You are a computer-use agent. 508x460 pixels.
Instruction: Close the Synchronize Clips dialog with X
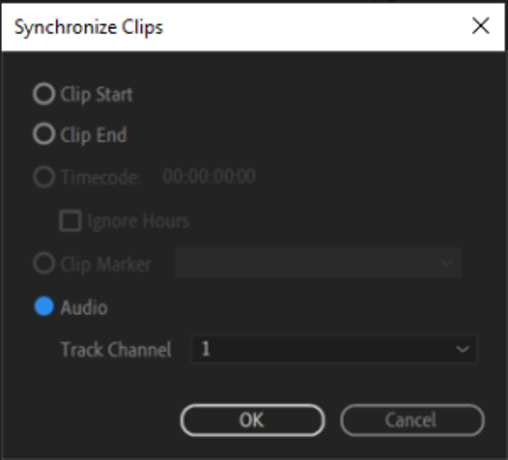click(x=480, y=26)
